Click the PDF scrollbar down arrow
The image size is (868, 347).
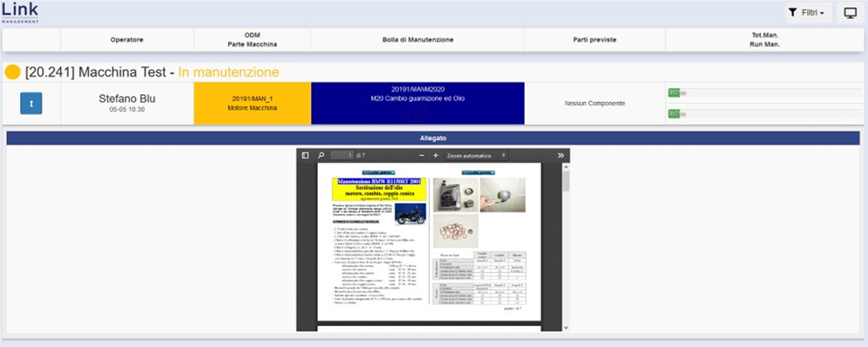tap(565, 328)
